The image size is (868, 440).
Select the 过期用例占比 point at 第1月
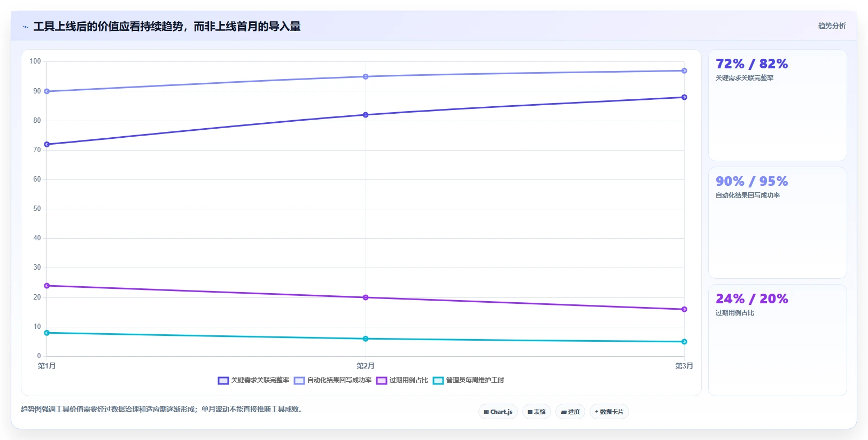pyautogui.click(x=47, y=286)
